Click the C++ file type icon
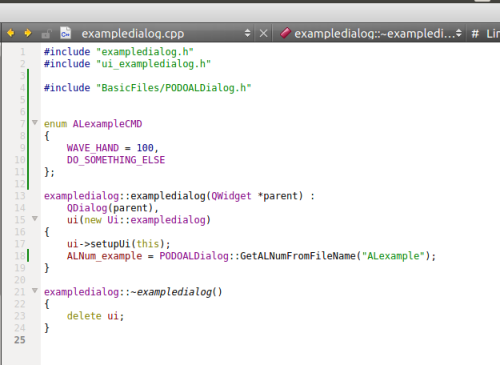Viewport: 500px width, 365px height. (x=65, y=33)
